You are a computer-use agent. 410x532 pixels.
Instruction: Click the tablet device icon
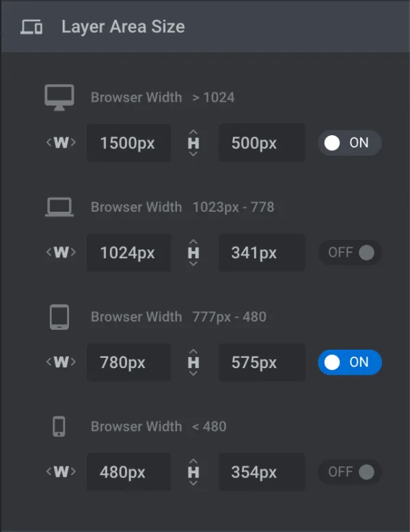(x=59, y=317)
